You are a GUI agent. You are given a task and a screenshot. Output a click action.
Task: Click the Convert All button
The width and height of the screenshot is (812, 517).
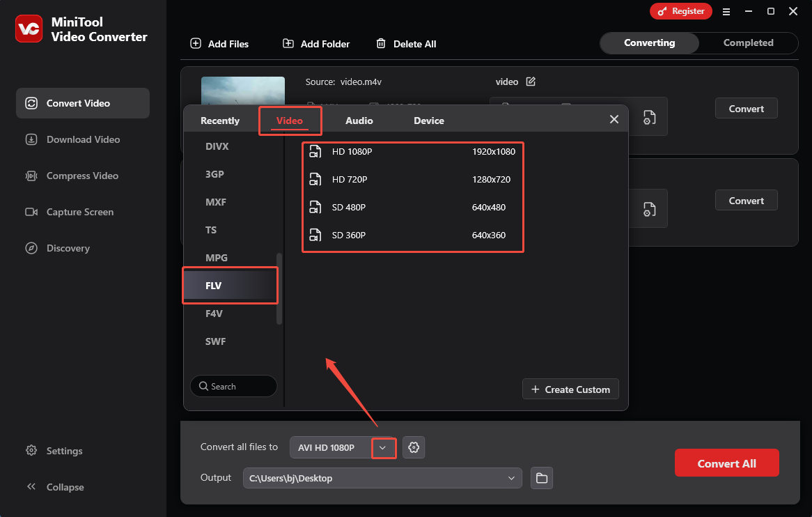click(x=726, y=463)
